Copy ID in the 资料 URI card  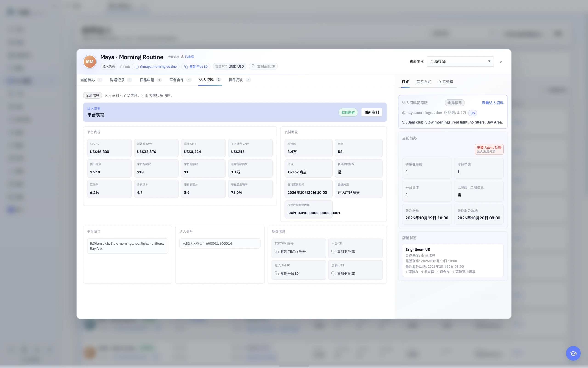pos(343,273)
